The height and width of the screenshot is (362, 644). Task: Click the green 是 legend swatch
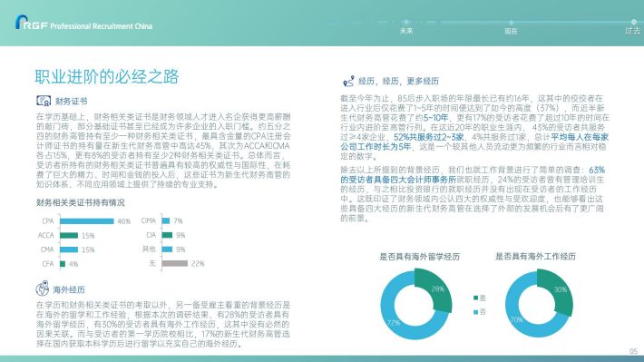point(475,298)
